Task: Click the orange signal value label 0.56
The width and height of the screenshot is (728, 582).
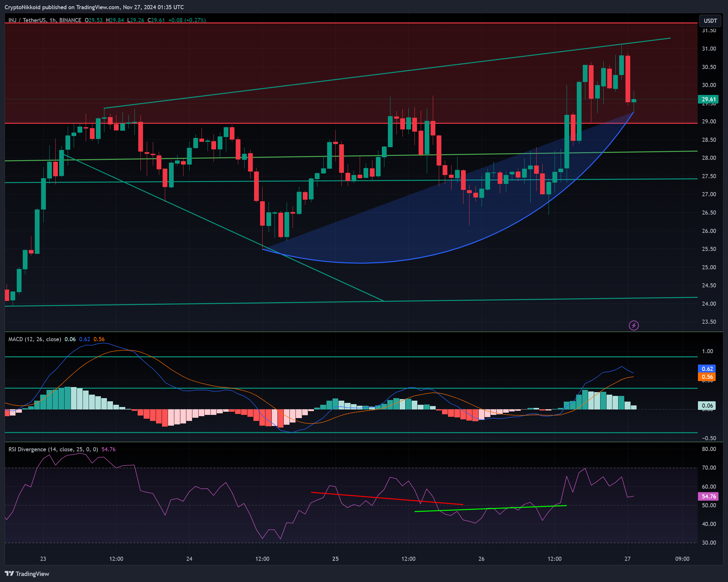Action: tap(707, 377)
